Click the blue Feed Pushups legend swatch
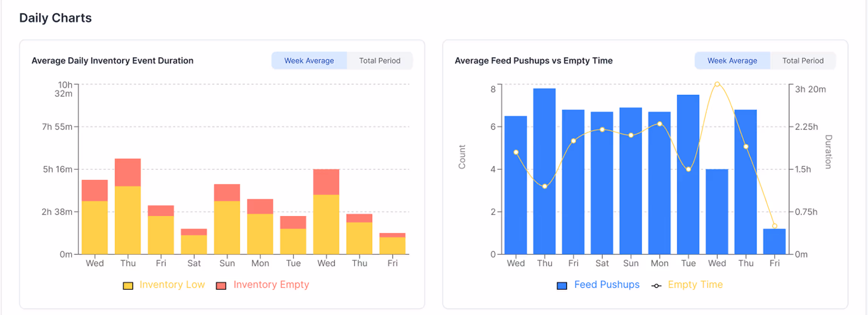Image resolution: width=868 pixels, height=315 pixels. 562,285
